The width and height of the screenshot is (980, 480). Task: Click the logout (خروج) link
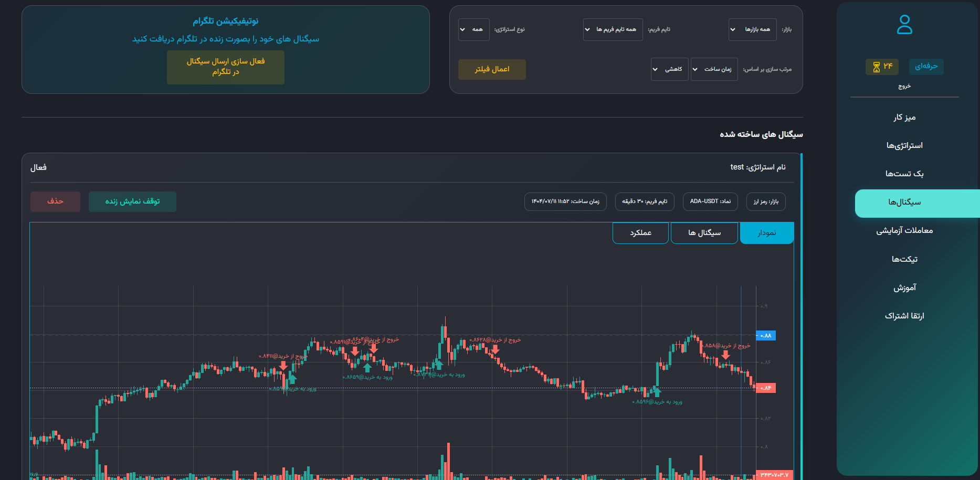(904, 86)
